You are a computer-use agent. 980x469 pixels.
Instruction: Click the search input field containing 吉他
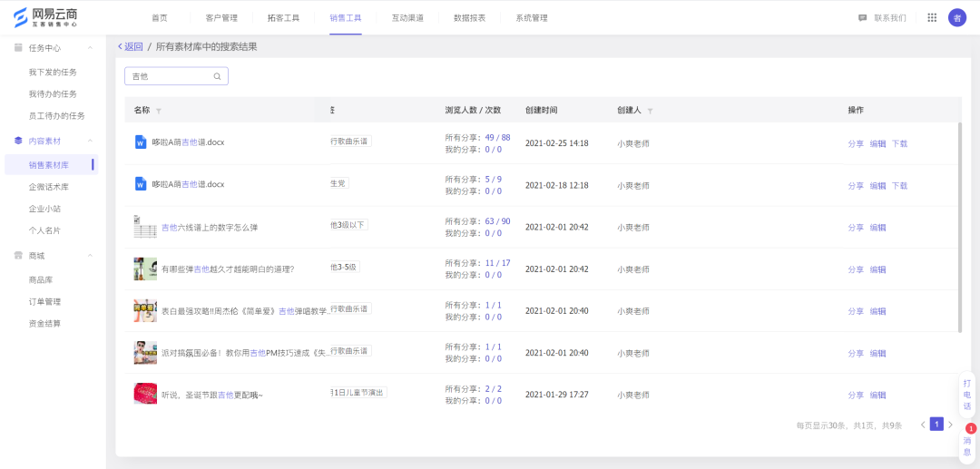pos(170,76)
